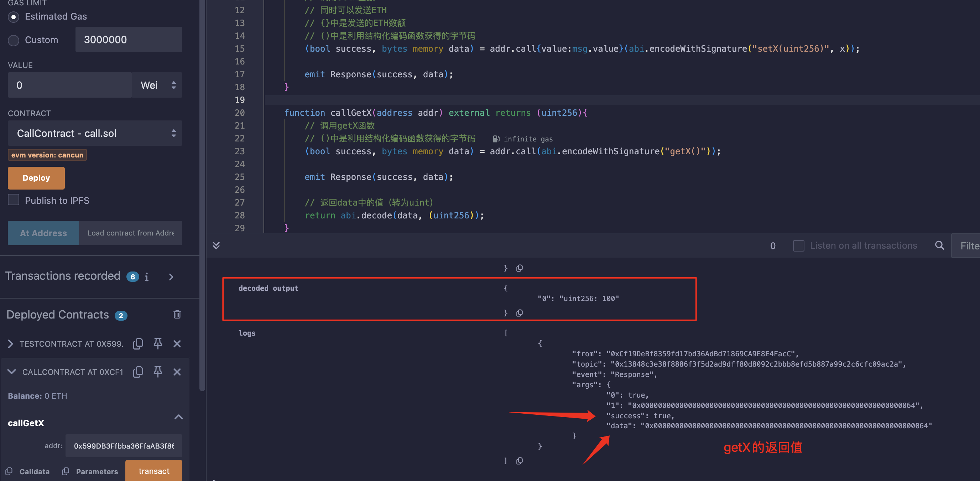Copy the TESTCONTRACT address with copy icon

click(138, 343)
